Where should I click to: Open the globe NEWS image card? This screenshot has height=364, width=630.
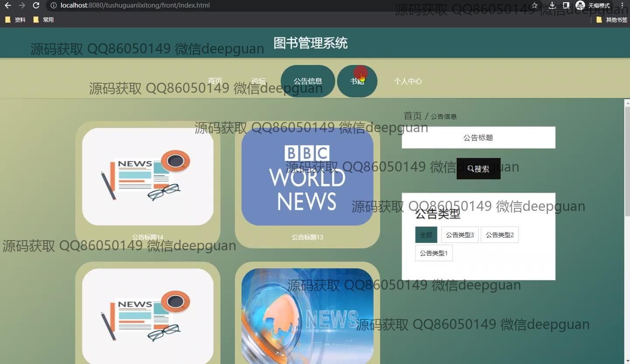coord(307,316)
